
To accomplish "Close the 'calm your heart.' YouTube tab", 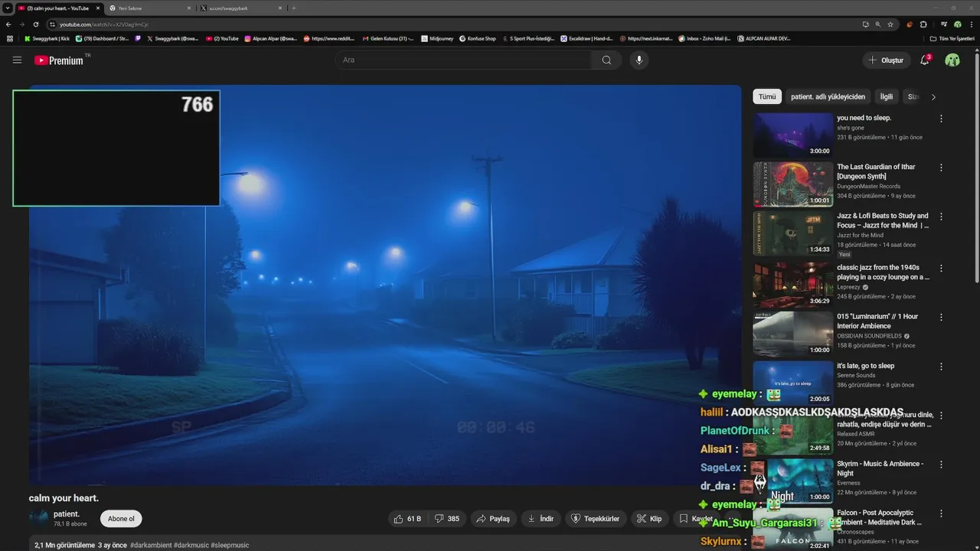I will [x=98, y=8].
